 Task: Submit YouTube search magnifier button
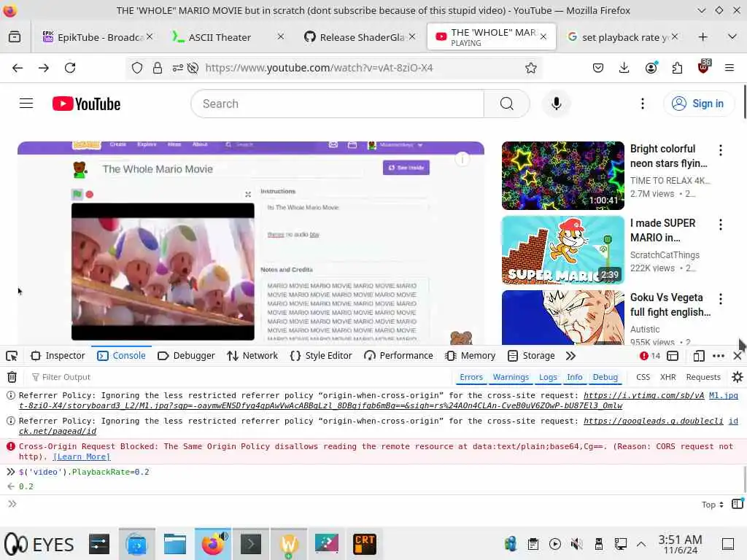[x=507, y=104]
